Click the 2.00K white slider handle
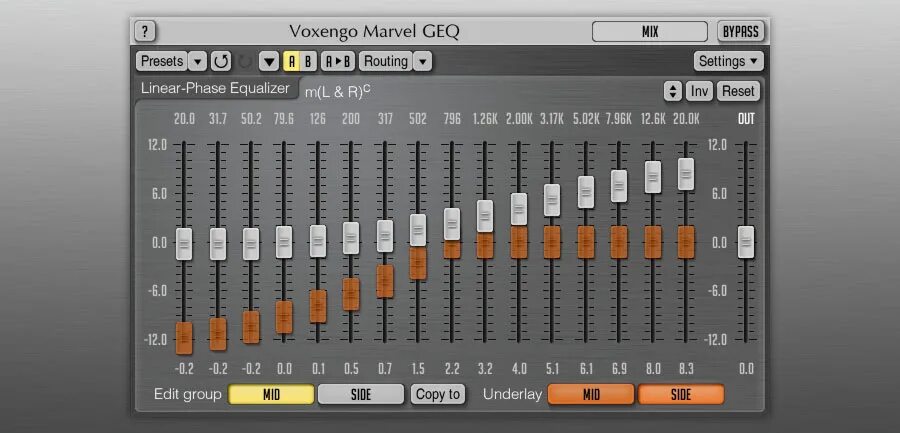Screen dimensions: 900x433 (x=519, y=209)
